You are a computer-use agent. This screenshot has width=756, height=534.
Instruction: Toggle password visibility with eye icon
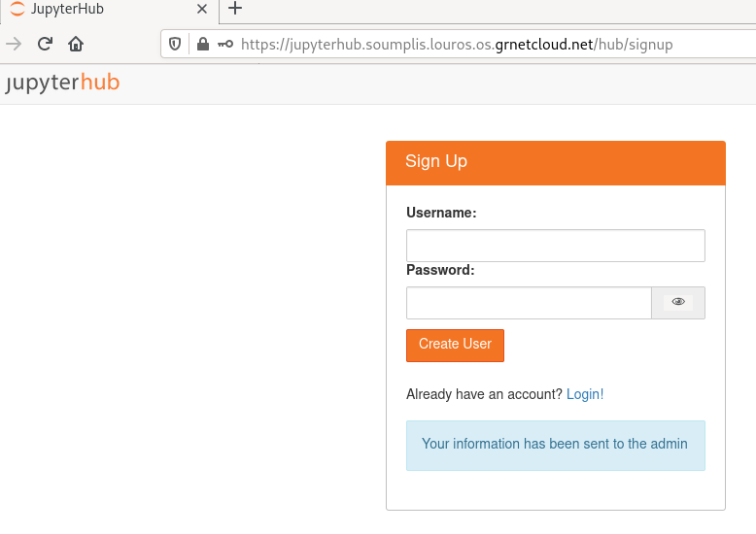(678, 302)
